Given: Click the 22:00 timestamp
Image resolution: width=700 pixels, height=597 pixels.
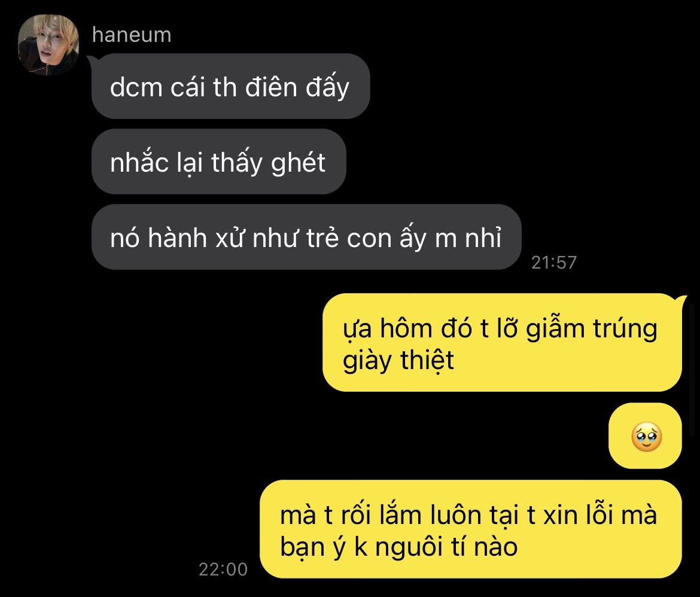Looking at the screenshot, I should (x=223, y=569).
